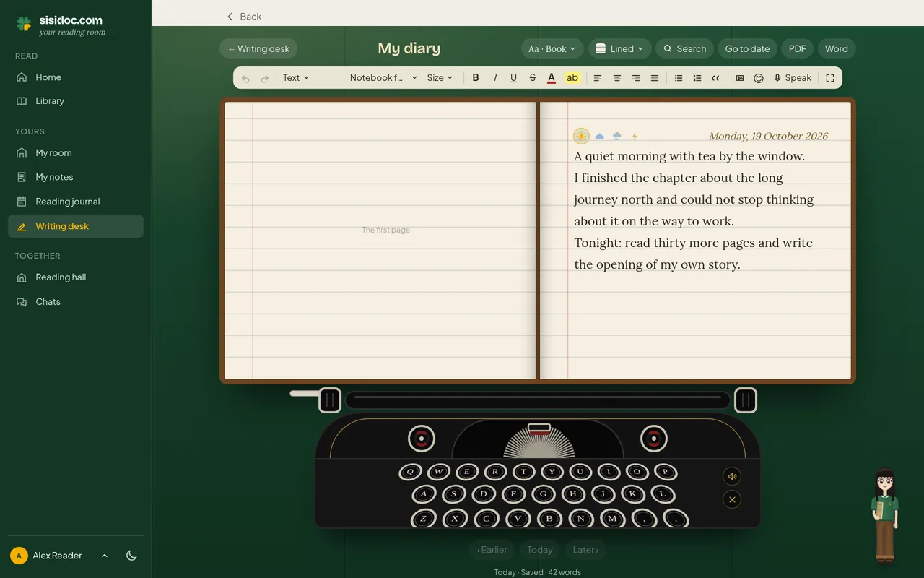924x578 pixels.
Task: Insert a bulleted list
Action: tap(678, 78)
